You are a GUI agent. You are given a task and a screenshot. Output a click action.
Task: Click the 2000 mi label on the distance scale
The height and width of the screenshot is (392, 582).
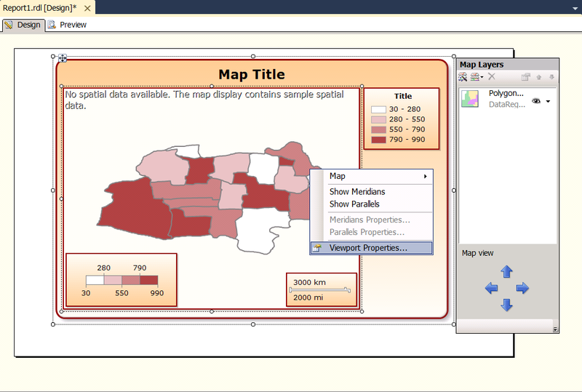pyautogui.click(x=308, y=297)
